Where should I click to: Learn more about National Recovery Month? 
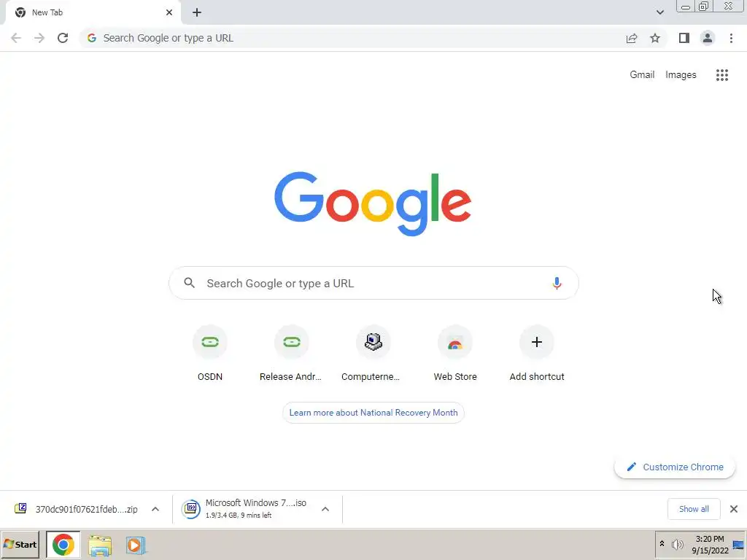[x=373, y=413]
